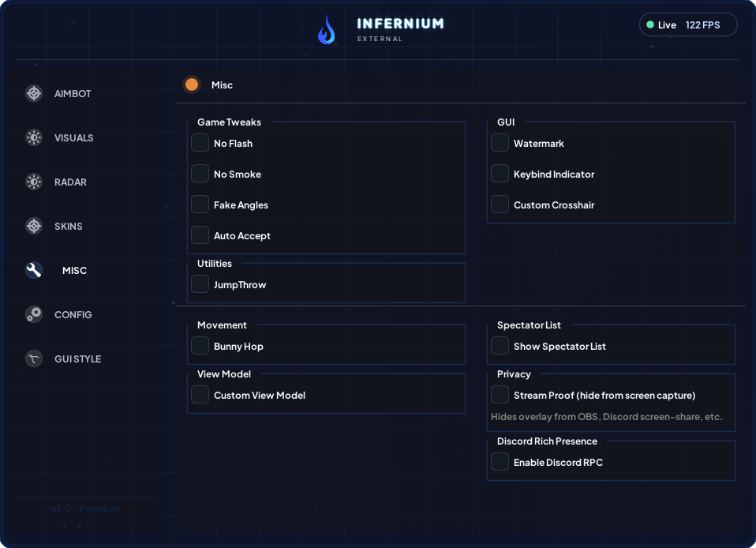Click the INFERNIUM title text
The width and height of the screenshot is (756, 548).
[x=400, y=24]
